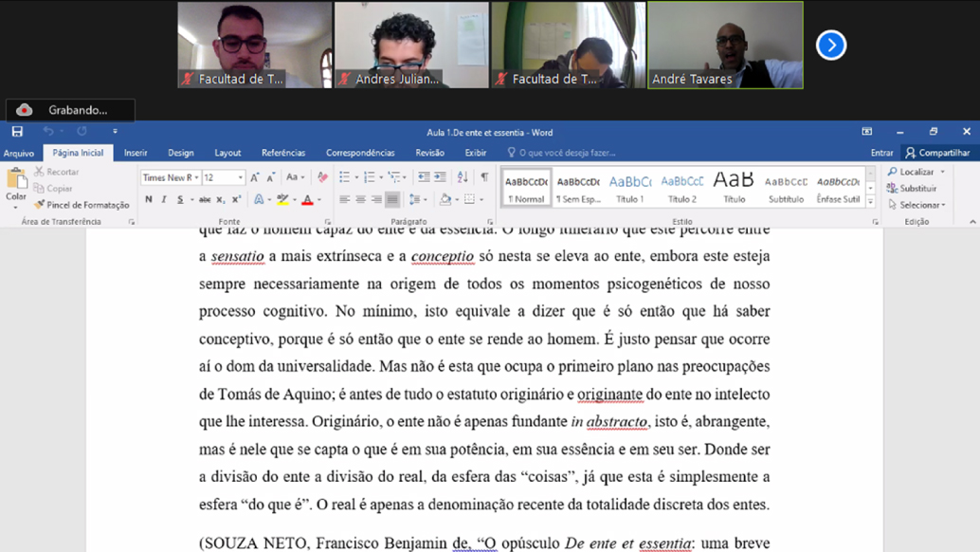Click the Compartilhar share button
This screenshot has width=980, height=552.
tap(938, 153)
